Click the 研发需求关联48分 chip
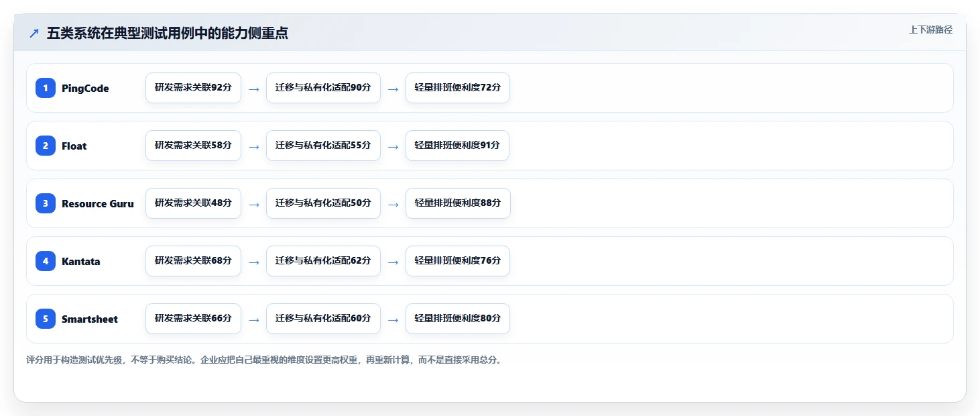Screen dimensions: 980x416 click(193, 203)
